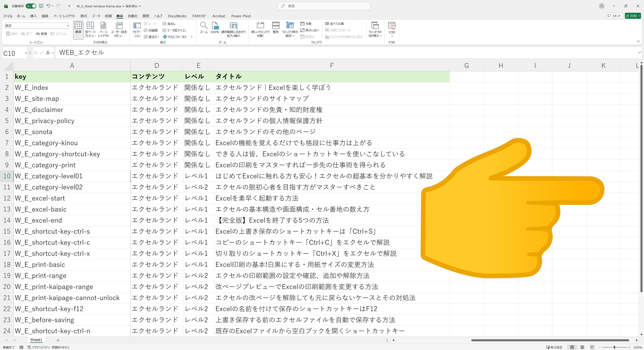Click the 新規 sheet view icon
Screen dimensions: 644x350
41,34
